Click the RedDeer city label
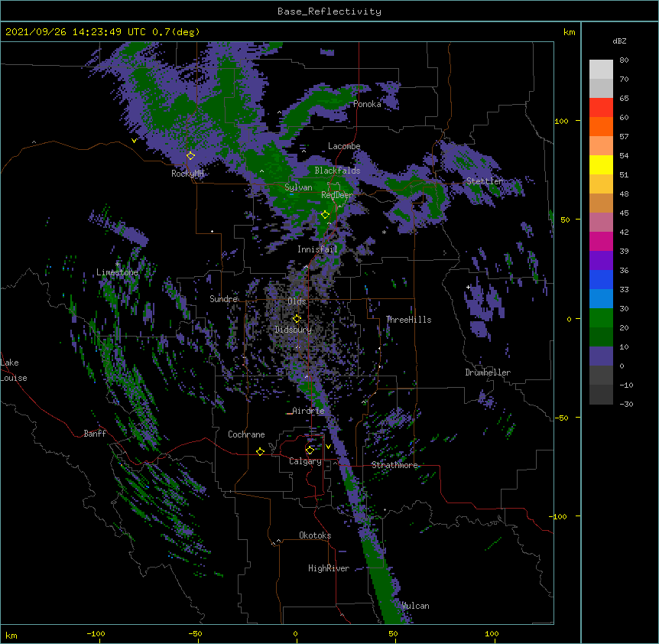The image size is (659, 644). [x=337, y=195]
